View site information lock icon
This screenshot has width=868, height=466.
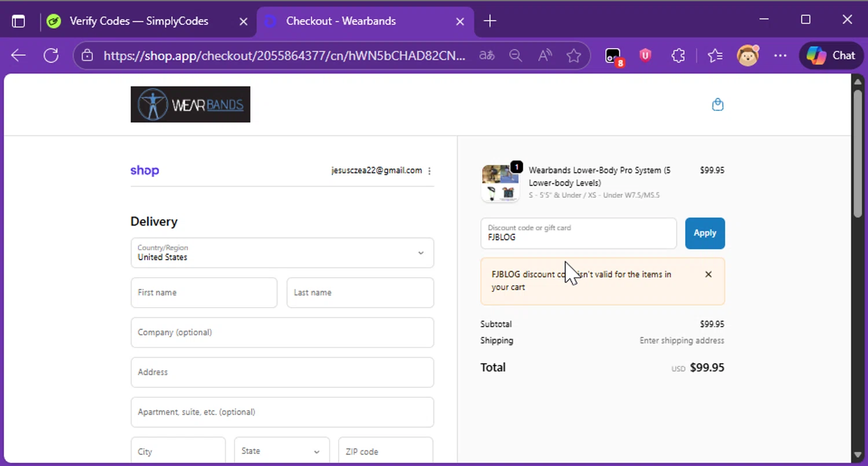87,56
